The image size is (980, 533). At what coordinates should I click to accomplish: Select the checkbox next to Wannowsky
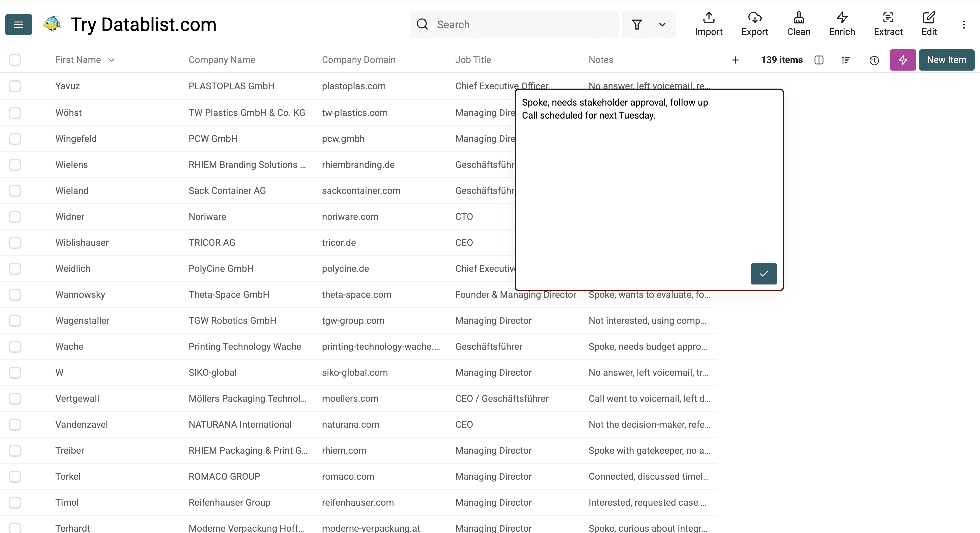15,294
